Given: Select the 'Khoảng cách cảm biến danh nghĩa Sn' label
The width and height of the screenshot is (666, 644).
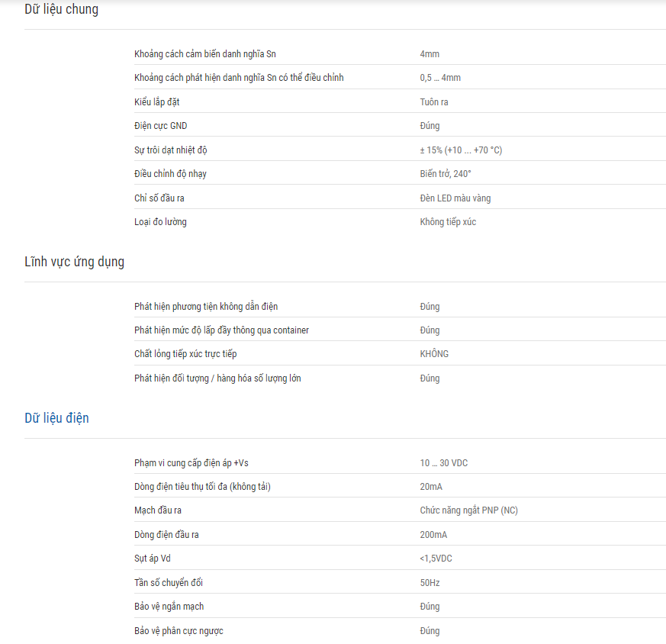Looking at the screenshot, I should [x=205, y=54].
